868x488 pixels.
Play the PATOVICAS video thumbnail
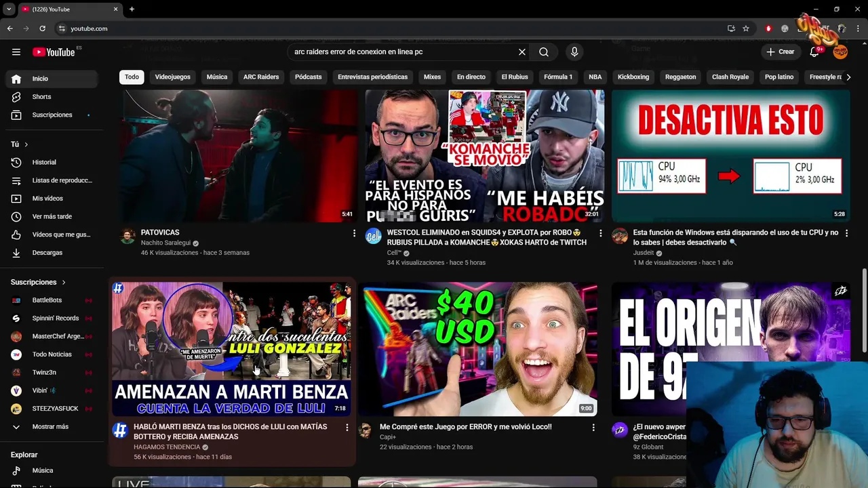239,156
